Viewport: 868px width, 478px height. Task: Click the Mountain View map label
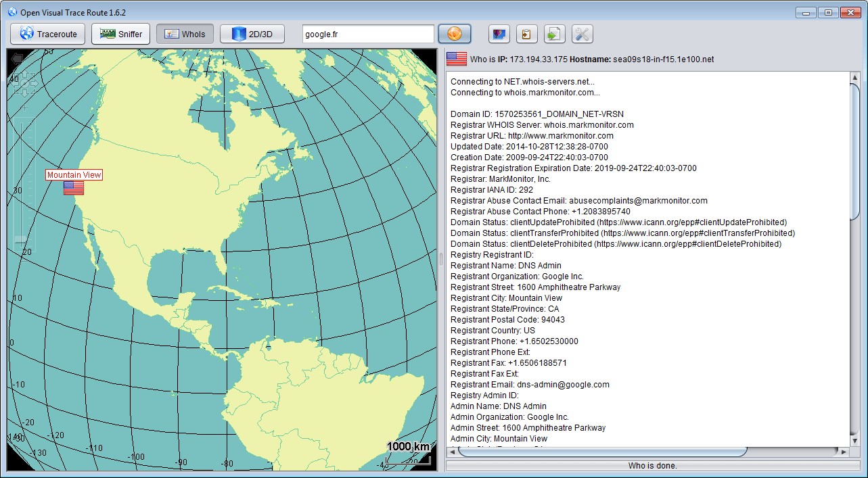click(74, 175)
